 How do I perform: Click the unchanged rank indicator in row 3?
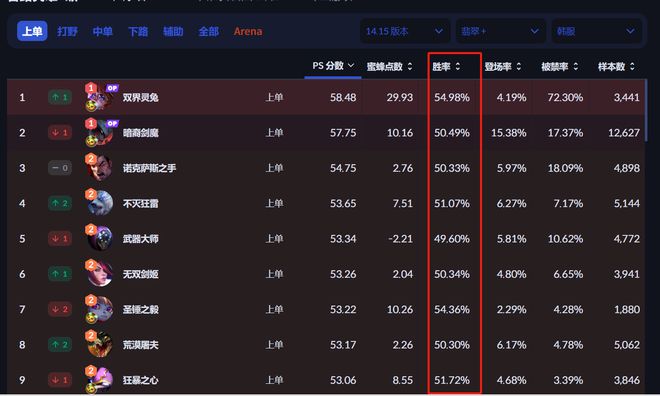point(60,168)
